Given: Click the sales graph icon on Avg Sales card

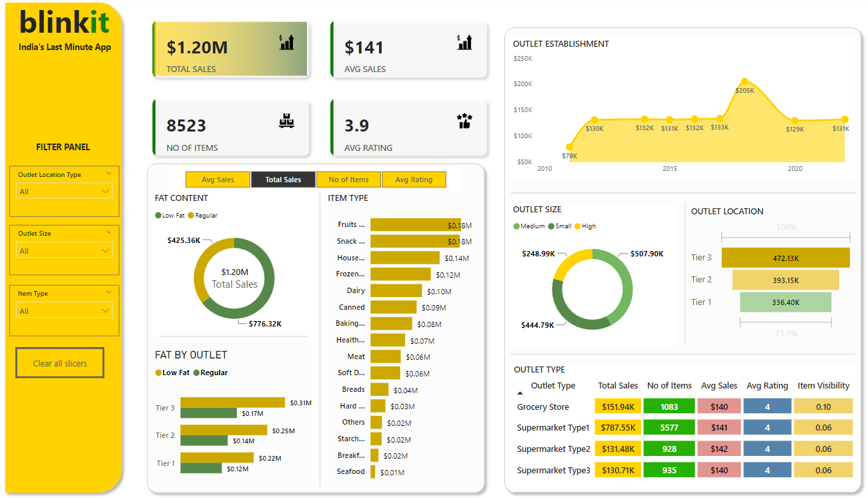Looking at the screenshot, I should [x=464, y=42].
